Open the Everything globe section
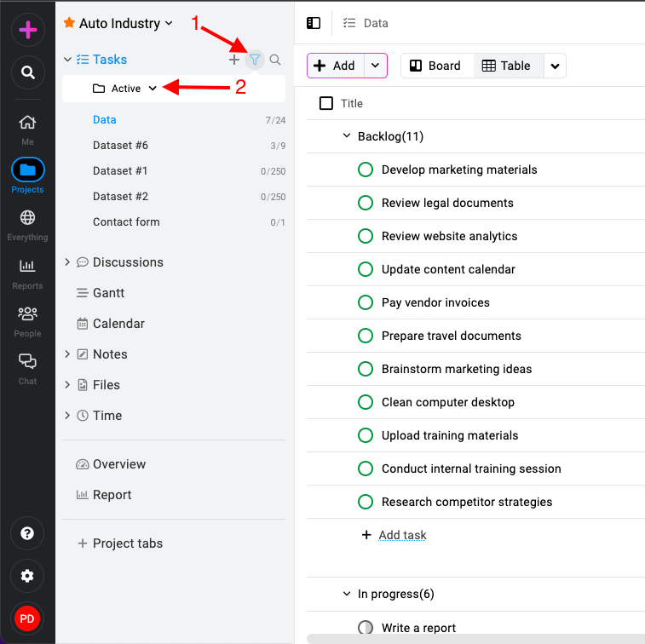The width and height of the screenshot is (645, 644). point(27,225)
